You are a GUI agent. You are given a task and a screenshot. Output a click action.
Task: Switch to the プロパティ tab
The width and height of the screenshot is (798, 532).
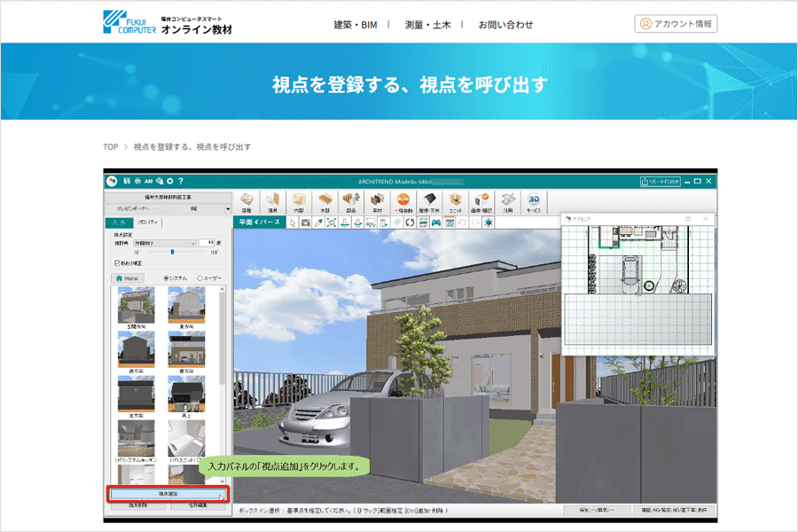[146, 222]
